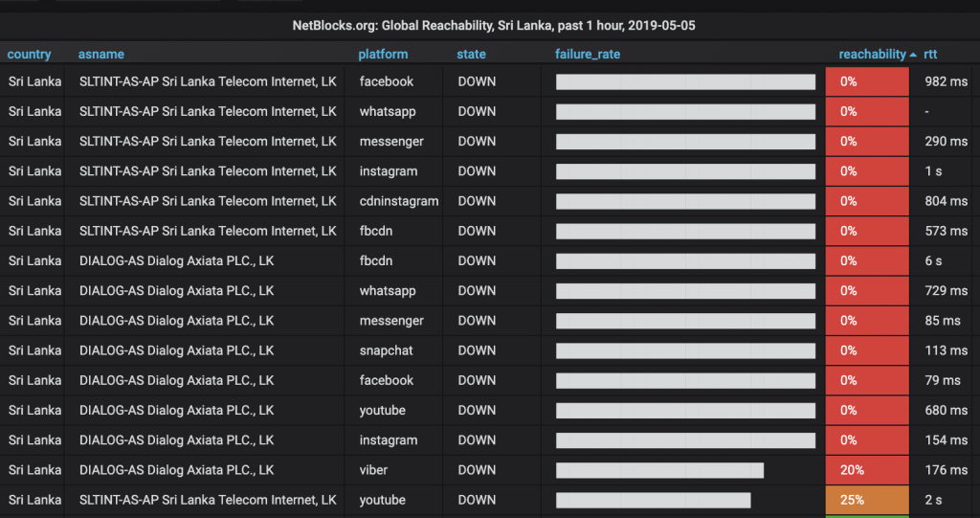Click the rtt column header
This screenshot has width=980, height=518.
pos(930,55)
